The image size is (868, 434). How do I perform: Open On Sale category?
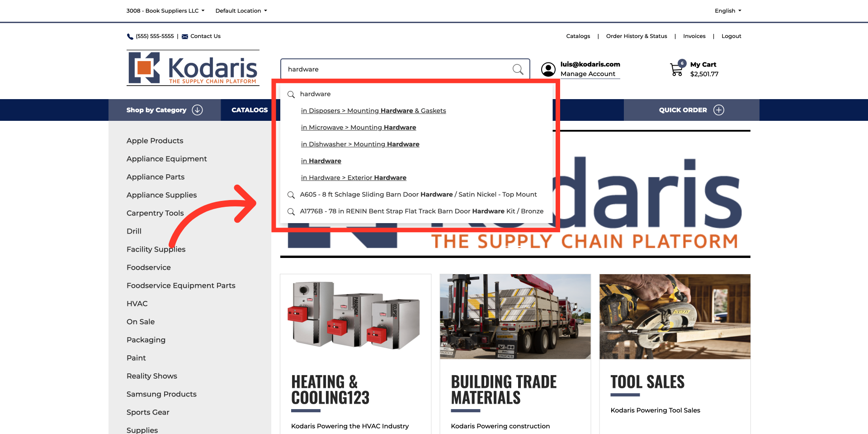click(141, 322)
